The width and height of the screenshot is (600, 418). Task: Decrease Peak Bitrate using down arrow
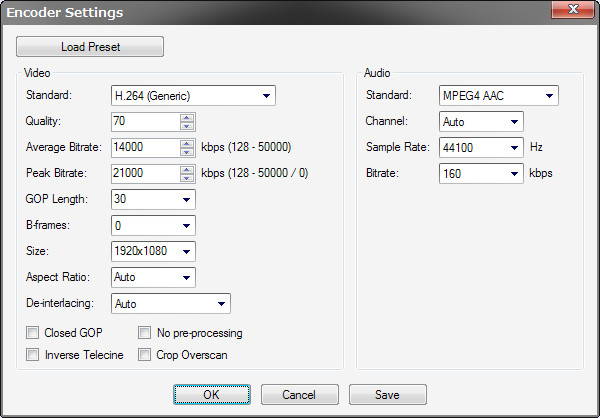(187, 178)
